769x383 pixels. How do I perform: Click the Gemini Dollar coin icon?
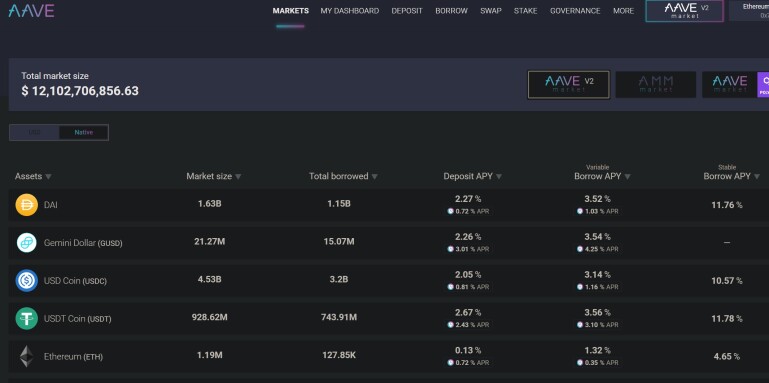(x=26, y=243)
